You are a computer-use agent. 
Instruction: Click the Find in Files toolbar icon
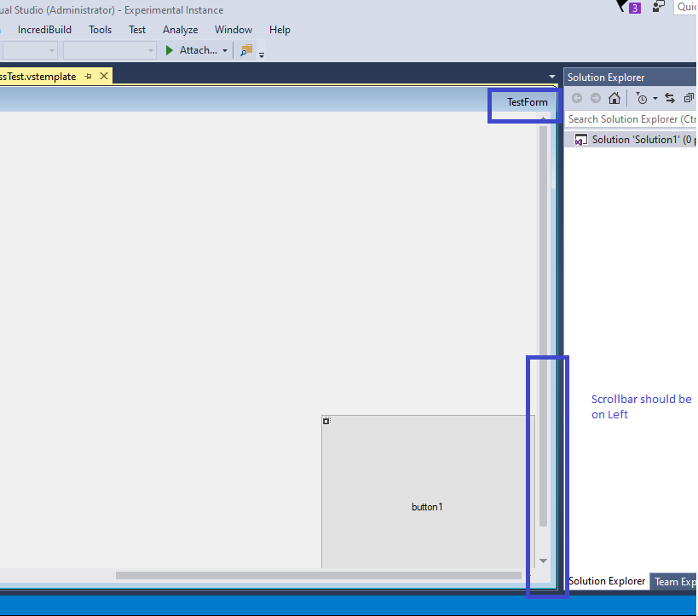point(245,49)
